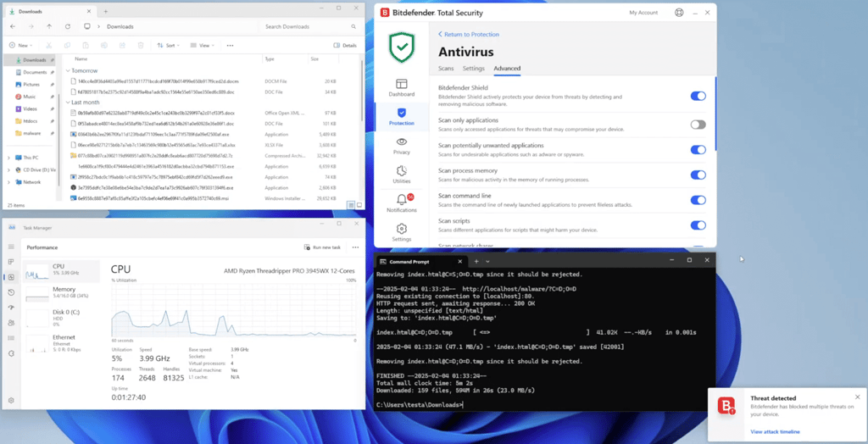Image resolution: width=868 pixels, height=444 pixels.
Task: Open Bitdefender Utilities section
Action: click(401, 175)
